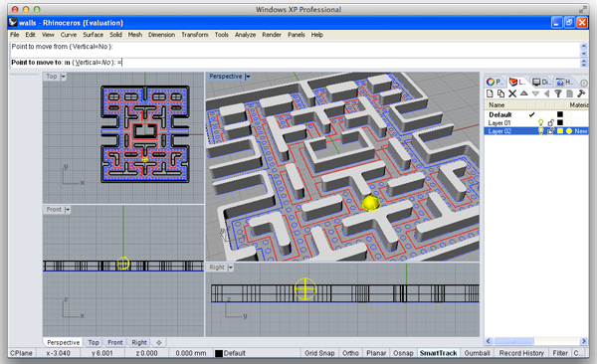Image resolution: width=597 pixels, height=364 pixels.
Task: Open layer tools hammer icon
Action: pos(581,93)
